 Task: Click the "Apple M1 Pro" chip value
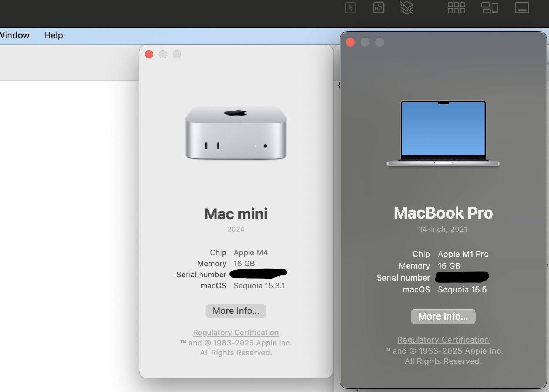[463, 254]
